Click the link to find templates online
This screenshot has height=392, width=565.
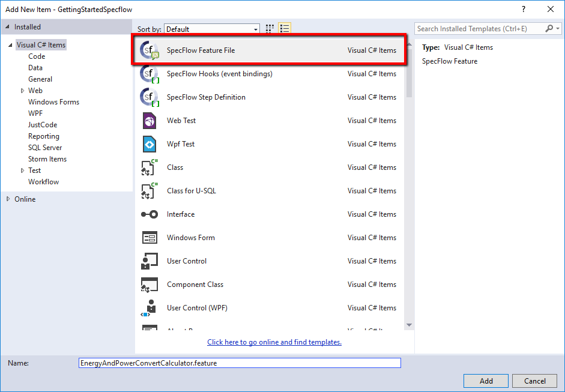coord(274,342)
